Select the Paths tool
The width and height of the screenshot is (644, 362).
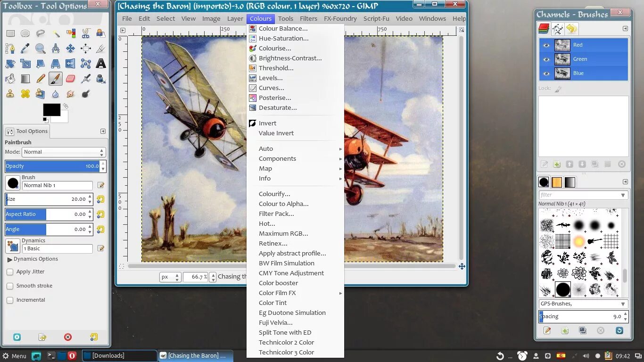(10, 49)
